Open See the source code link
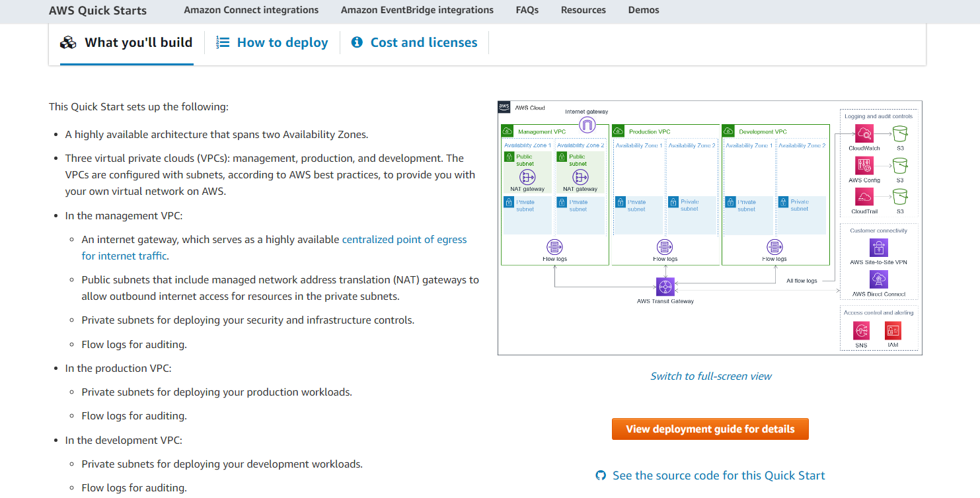Screen dimensions: 980x498 [718, 476]
